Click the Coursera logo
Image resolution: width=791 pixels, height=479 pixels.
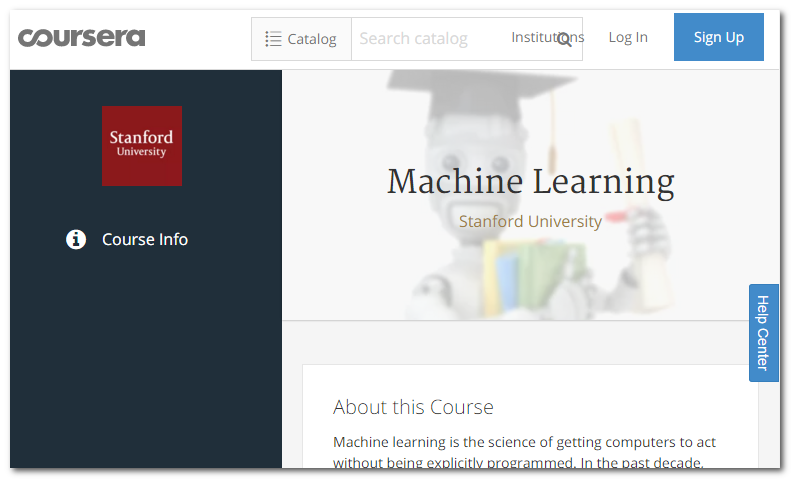81,38
